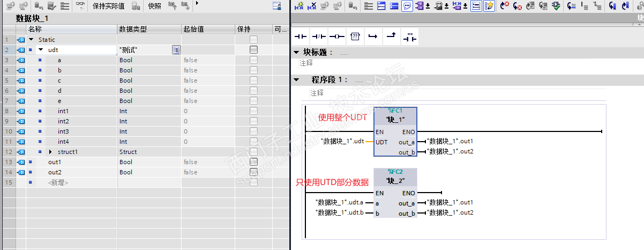The height and width of the screenshot is (250, 644).
Task: Click the monitor all glasses icon
Action: 80,6
